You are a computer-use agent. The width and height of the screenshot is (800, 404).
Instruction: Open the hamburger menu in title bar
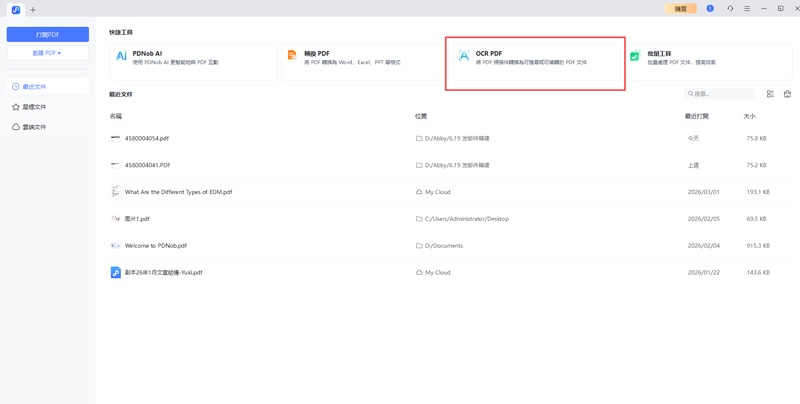click(x=747, y=8)
